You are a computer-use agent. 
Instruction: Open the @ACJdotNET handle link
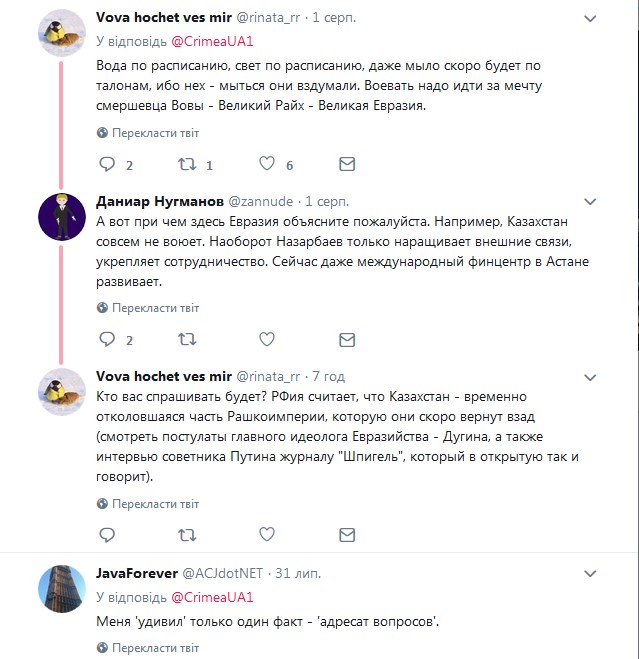click(221, 573)
